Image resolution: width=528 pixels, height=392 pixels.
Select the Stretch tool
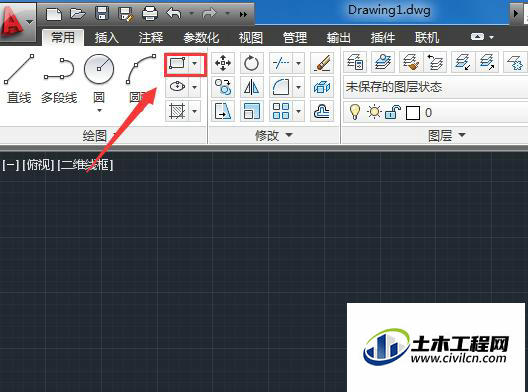[223, 111]
